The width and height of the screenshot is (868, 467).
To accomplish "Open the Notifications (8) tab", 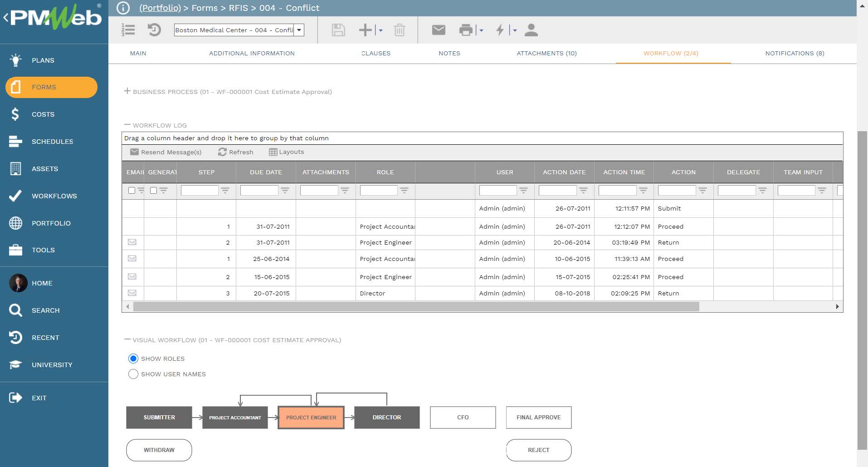I will (x=793, y=53).
